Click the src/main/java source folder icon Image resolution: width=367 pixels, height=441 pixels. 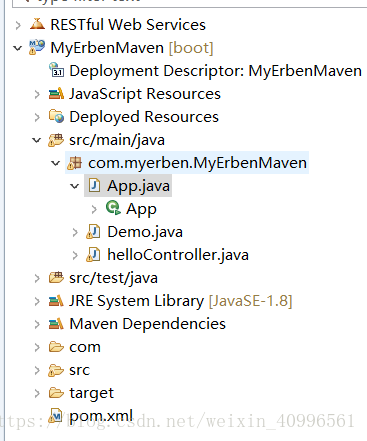click(56, 140)
